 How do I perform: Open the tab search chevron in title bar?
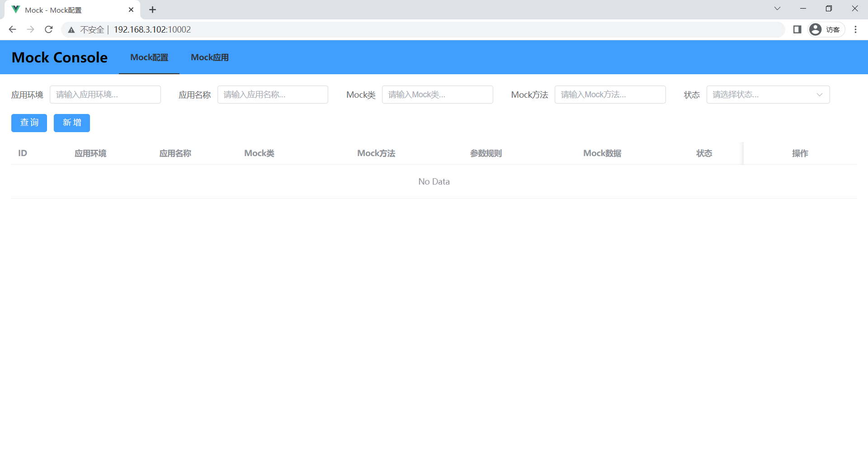[777, 9]
